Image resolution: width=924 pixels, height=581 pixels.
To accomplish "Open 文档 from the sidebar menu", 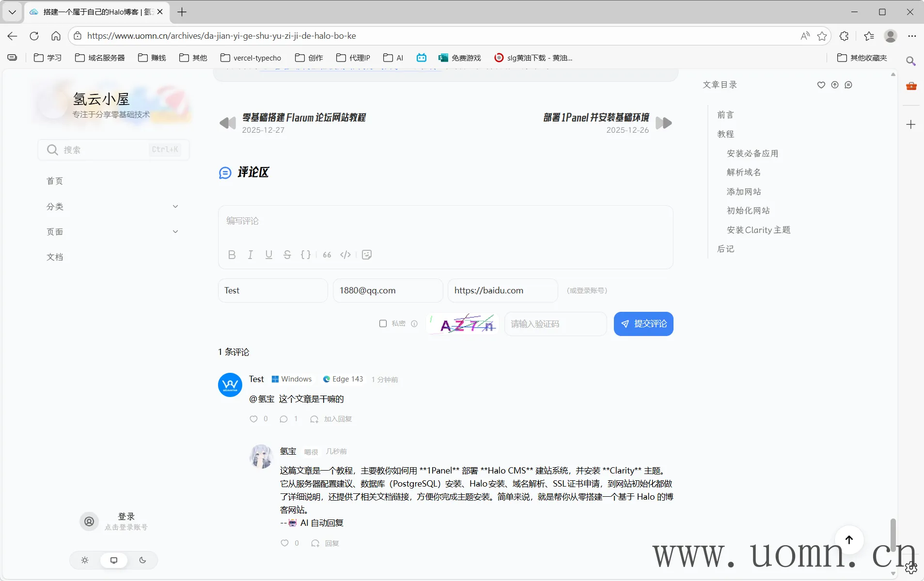I will coord(55,257).
